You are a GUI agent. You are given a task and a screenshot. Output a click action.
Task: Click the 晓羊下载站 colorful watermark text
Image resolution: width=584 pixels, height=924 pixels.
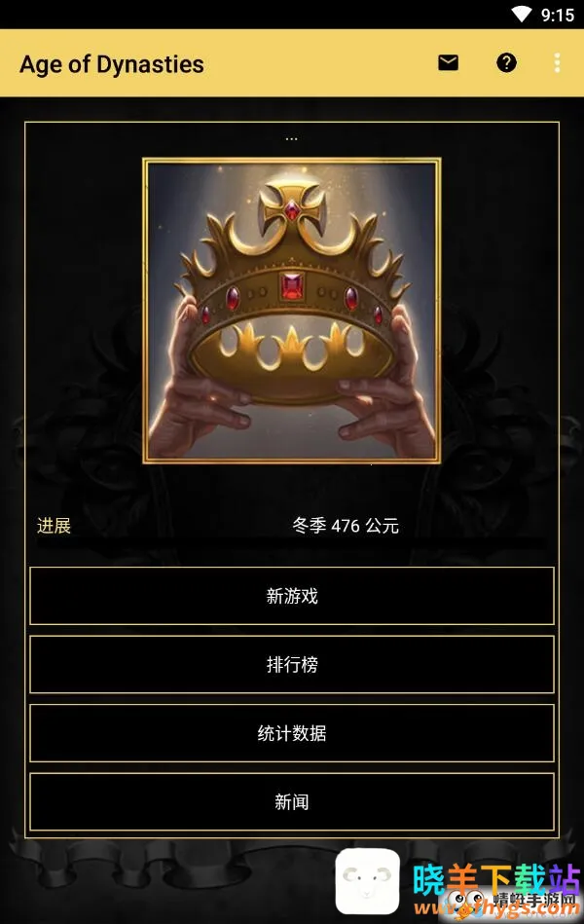pos(496,879)
